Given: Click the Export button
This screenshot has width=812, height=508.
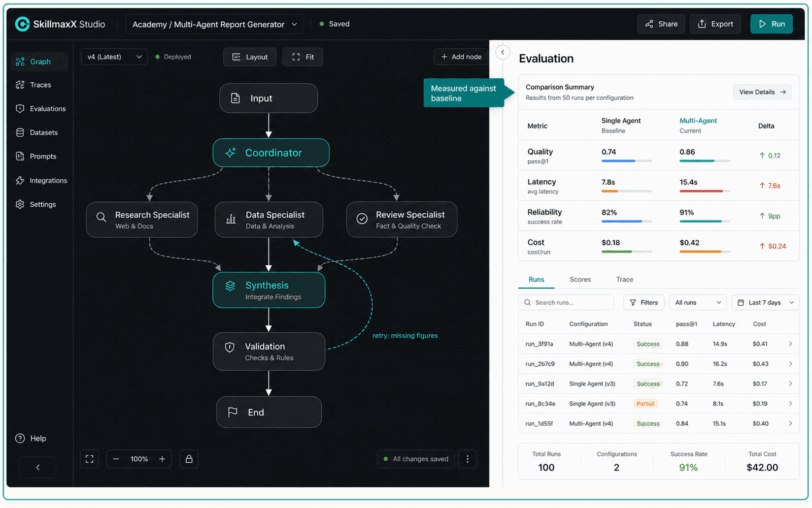Looking at the screenshot, I should [716, 24].
